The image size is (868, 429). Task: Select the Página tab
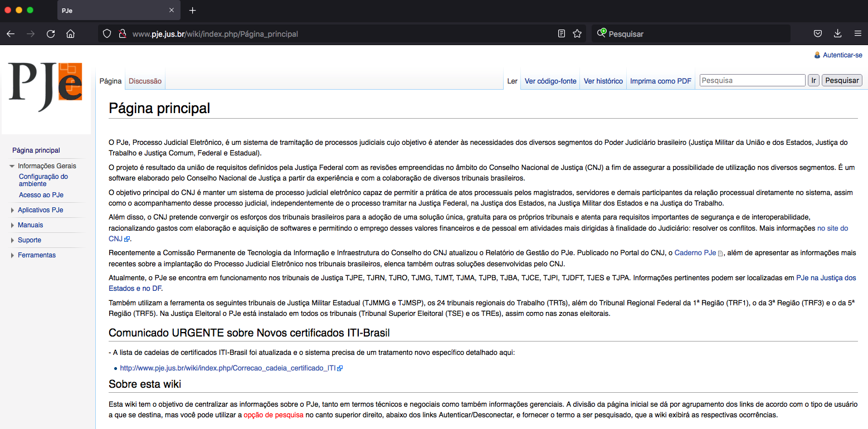point(110,81)
